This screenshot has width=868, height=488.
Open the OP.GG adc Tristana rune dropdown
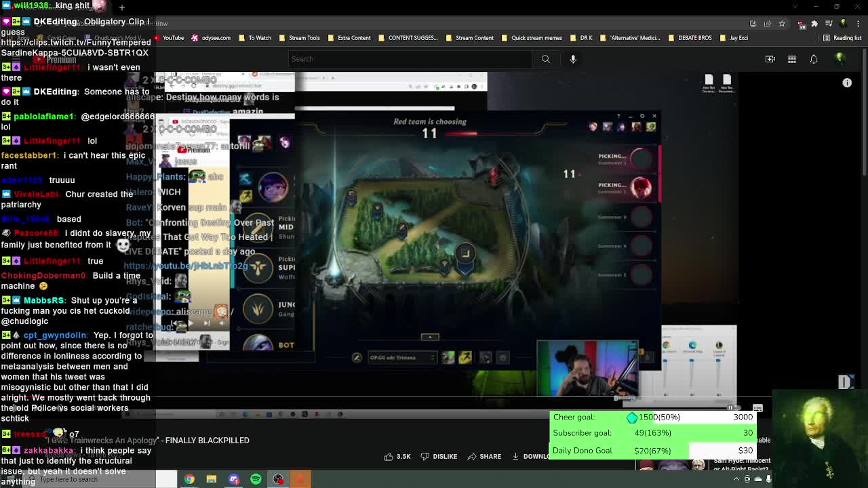pyautogui.click(x=401, y=358)
